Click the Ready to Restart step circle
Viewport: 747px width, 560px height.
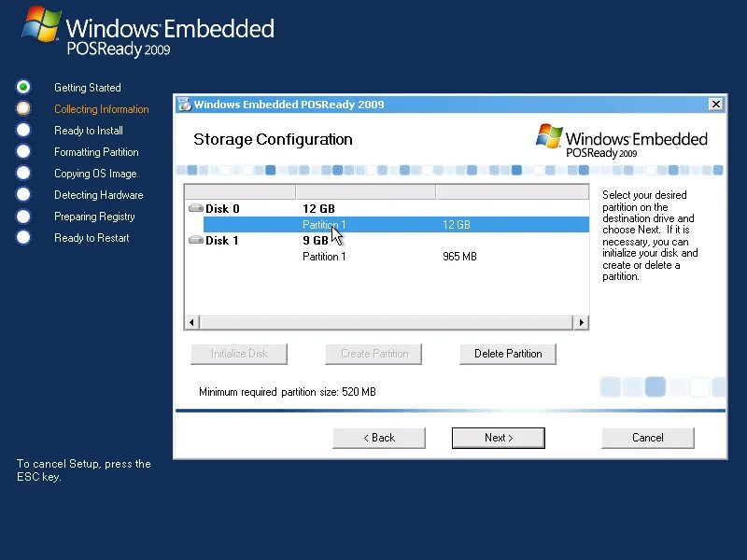(x=23, y=237)
